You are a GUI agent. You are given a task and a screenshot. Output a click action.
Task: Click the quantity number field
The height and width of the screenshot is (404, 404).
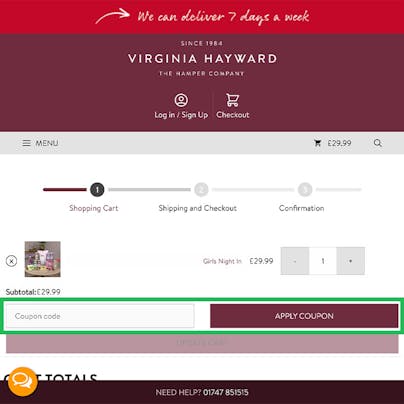(x=323, y=261)
